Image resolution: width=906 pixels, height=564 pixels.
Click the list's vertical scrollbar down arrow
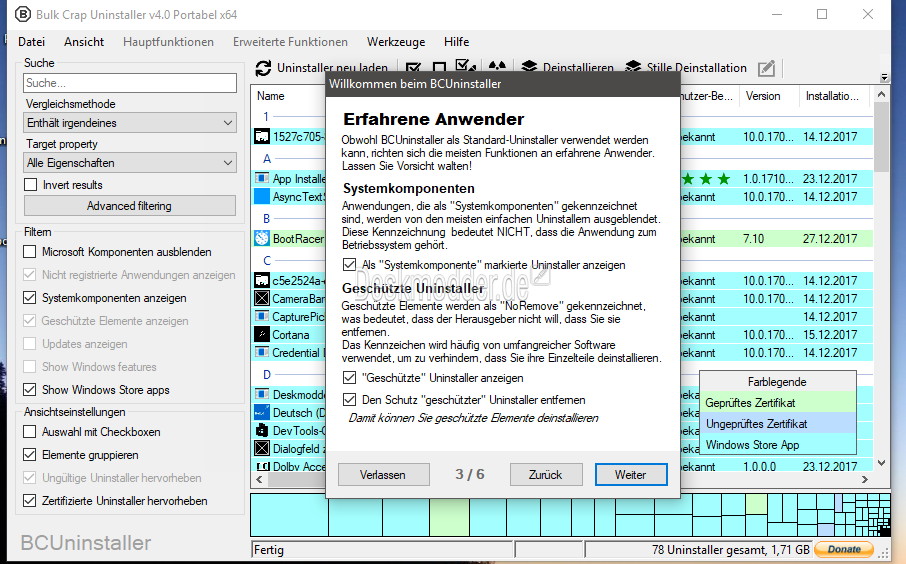(x=881, y=463)
